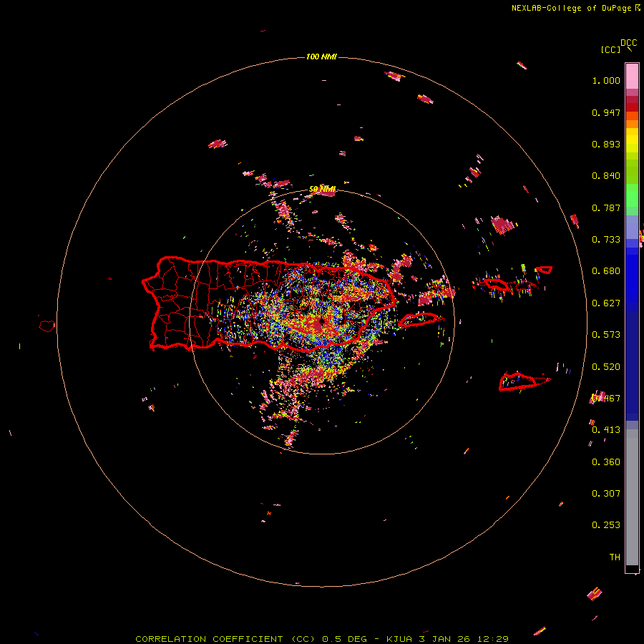Select the 0.253 value on the scale
Image resolution: width=644 pixels, height=644 pixels.
click(x=606, y=525)
